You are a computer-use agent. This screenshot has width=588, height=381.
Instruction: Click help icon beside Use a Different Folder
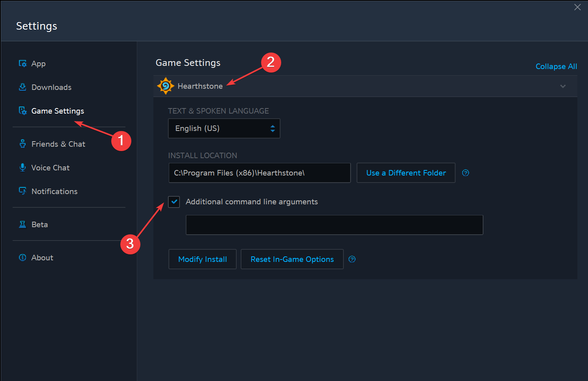click(466, 173)
